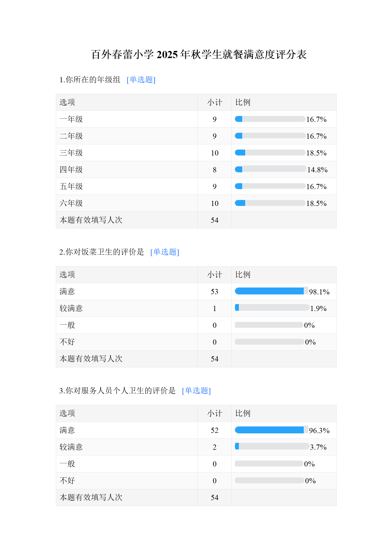Click the 六年级 proportion bar
392x555 pixels.
pyautogui.click(x=270, y=203)
